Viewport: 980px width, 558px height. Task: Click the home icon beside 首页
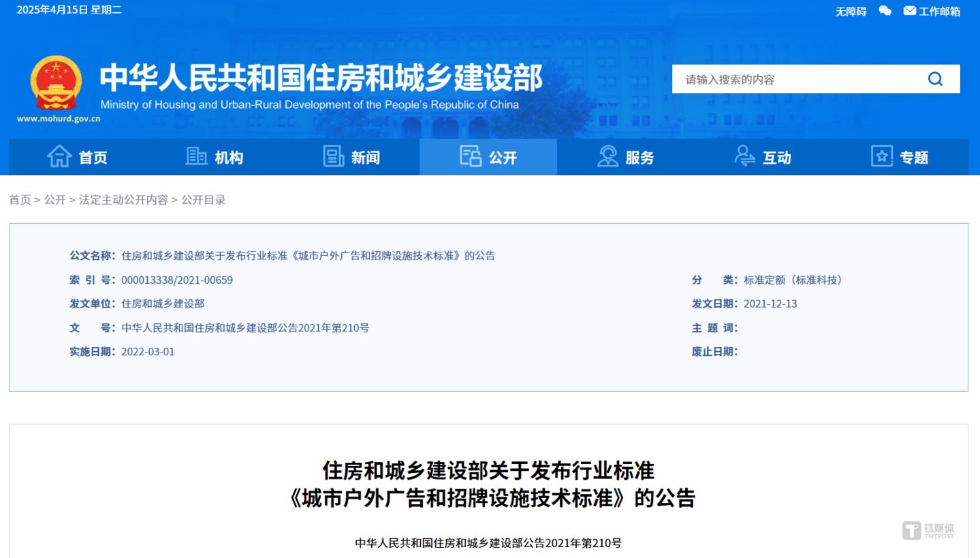tap(59, 157)
